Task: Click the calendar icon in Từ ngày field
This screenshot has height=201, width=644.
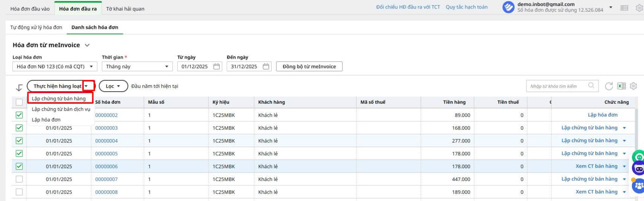Action: coord(217,66)
